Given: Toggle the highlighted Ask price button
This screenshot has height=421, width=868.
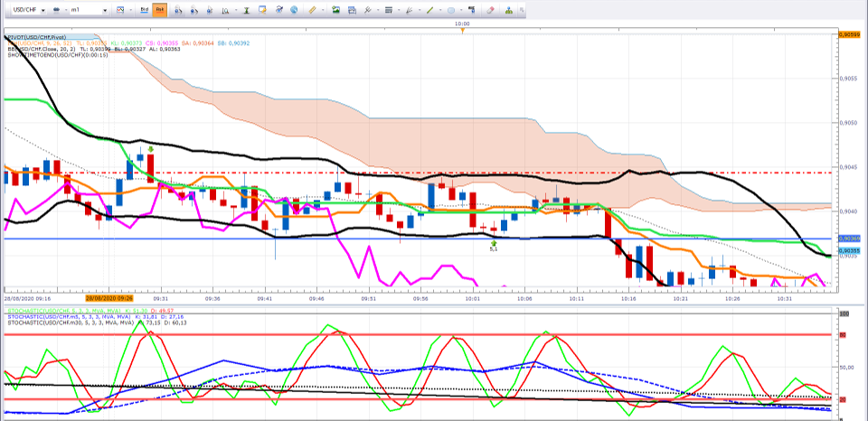Looking at the screenshot, I should pyautogui.click(x=159, y=10).
